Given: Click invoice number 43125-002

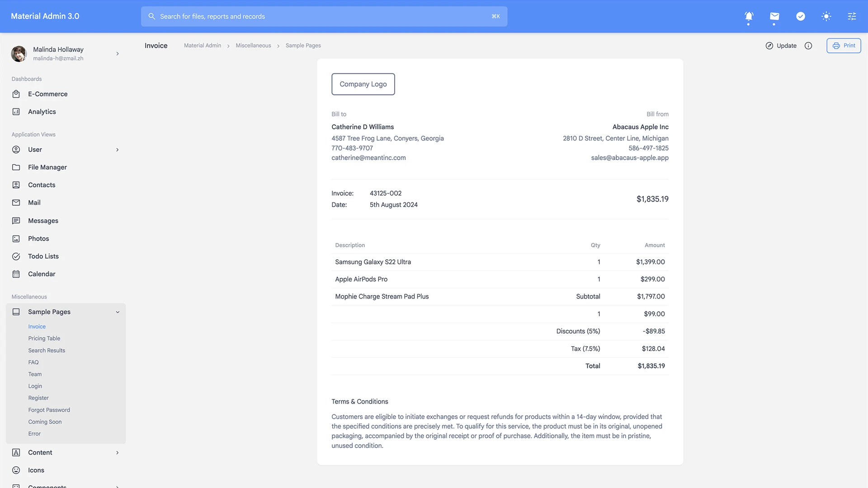Looking at the screenshot, I should click(x=386, y=193).
